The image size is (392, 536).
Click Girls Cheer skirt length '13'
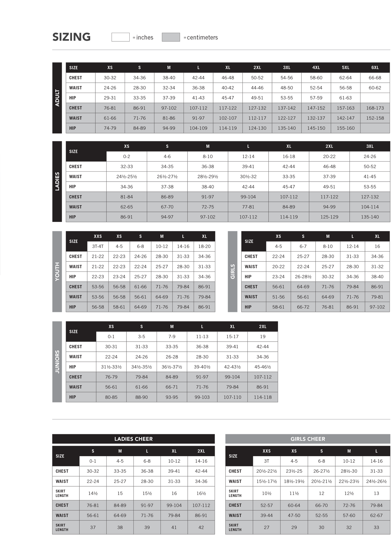click(376, 493)
